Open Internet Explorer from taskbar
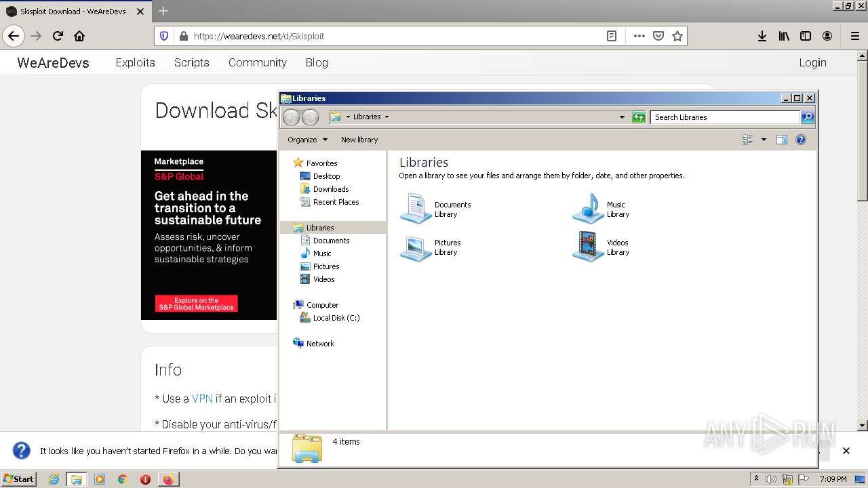This screenshot has width=868, height=488. pyautogui.click(x=54, y=479)
